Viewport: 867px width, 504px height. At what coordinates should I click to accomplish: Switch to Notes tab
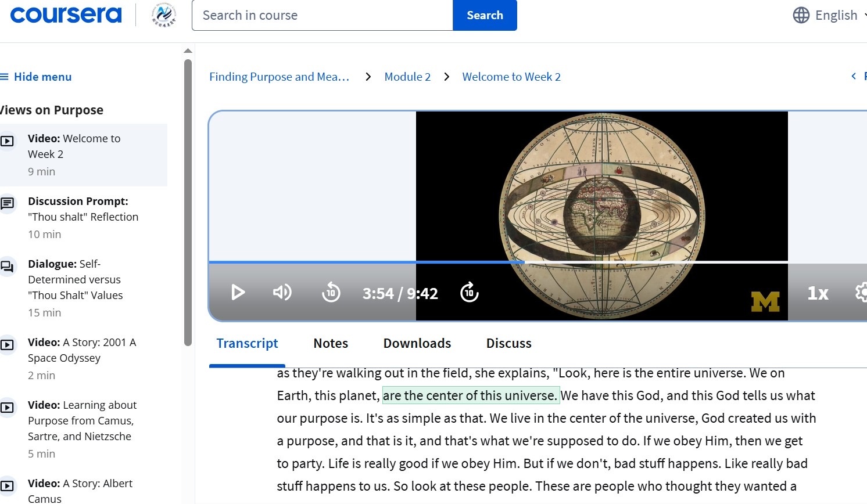[331, 343]
